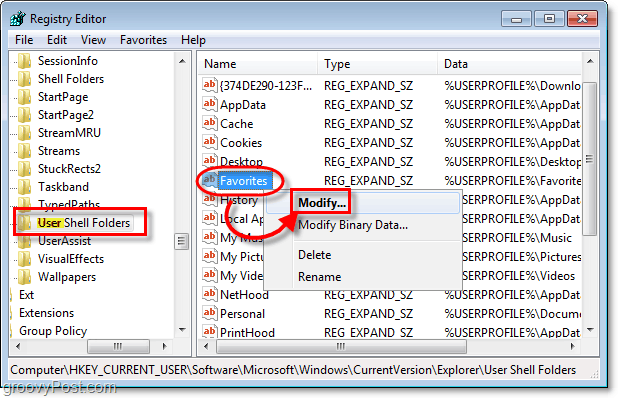Click the string icon next to My Pictures
Image resolution: width=618 pixels, height=398 pixels.
coord(209,256)
